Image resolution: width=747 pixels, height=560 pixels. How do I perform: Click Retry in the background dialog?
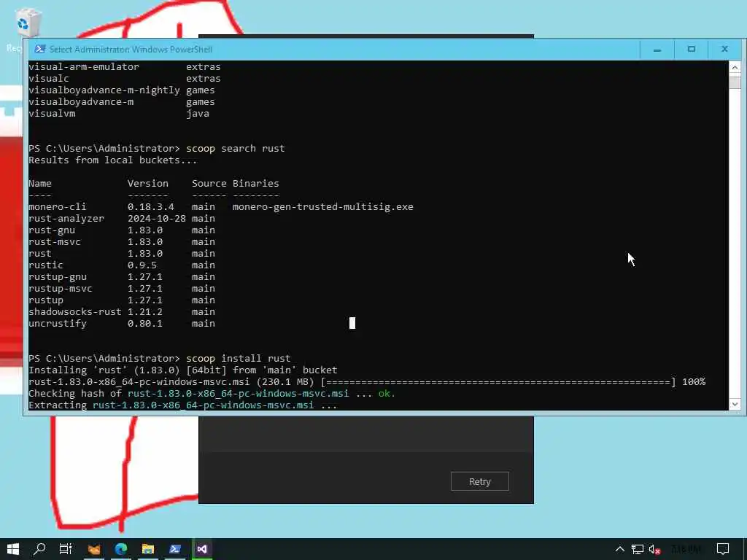click(480, 481)
